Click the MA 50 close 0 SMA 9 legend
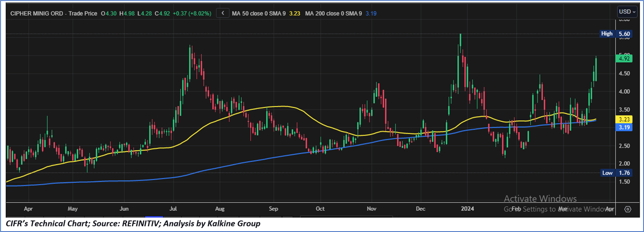Image resolution: width=644 pixels, height=232 pixels. click(259, 13)
